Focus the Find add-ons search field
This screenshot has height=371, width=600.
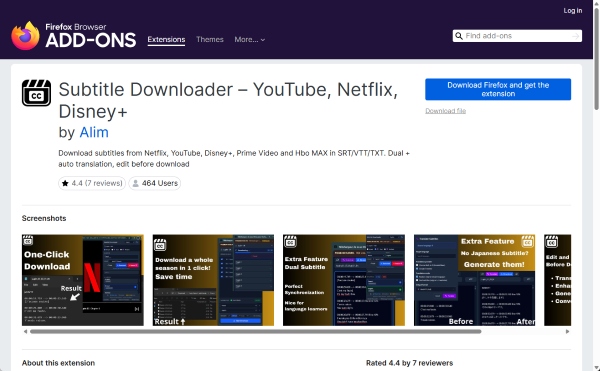517,36
